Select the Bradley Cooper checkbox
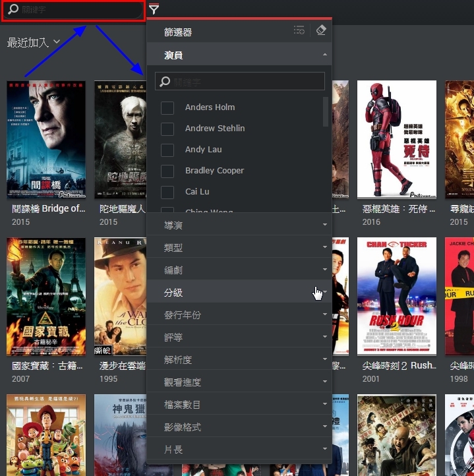 [x=167, y=171]
